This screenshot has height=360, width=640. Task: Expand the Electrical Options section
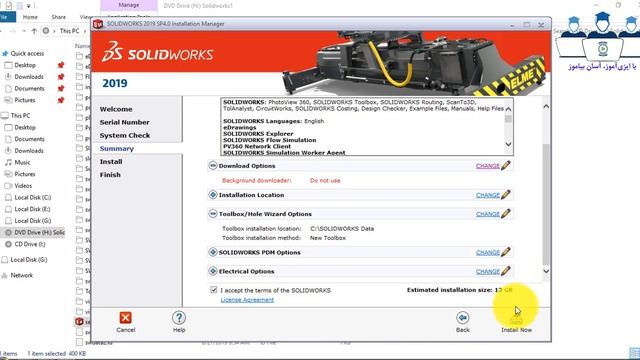click(x=213, y=271)
